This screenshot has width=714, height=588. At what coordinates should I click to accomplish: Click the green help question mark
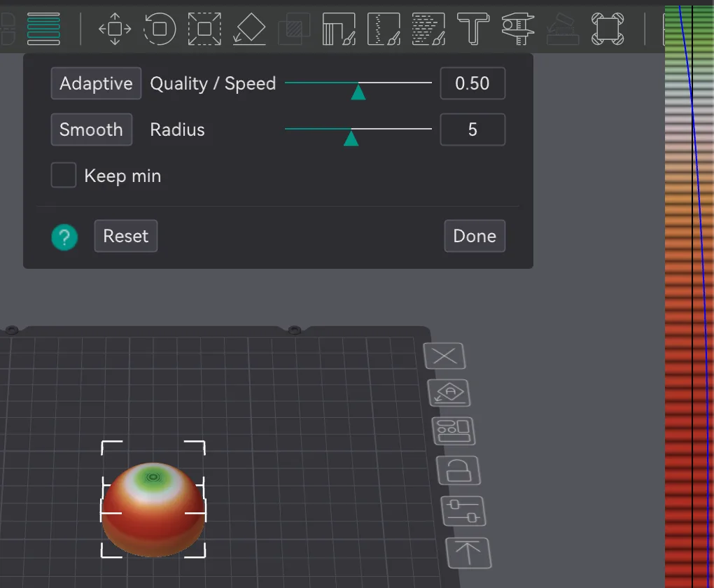coord(64,237)
